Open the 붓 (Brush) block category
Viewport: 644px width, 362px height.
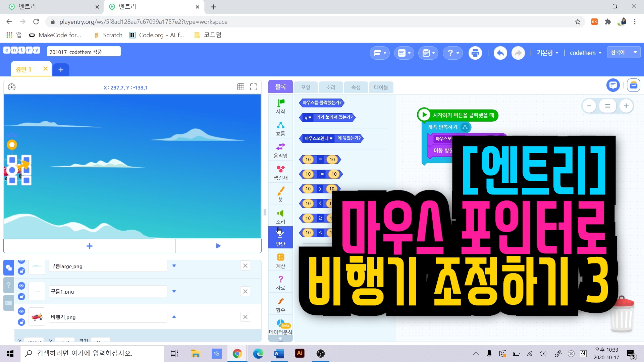280,194
